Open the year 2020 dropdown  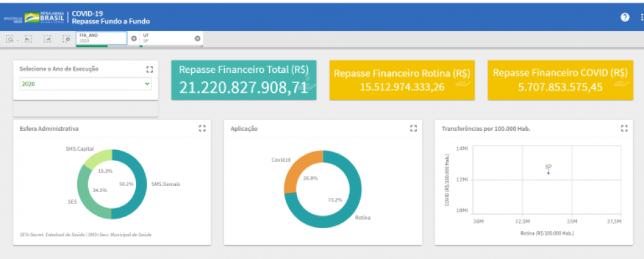[x=86, y=84]
